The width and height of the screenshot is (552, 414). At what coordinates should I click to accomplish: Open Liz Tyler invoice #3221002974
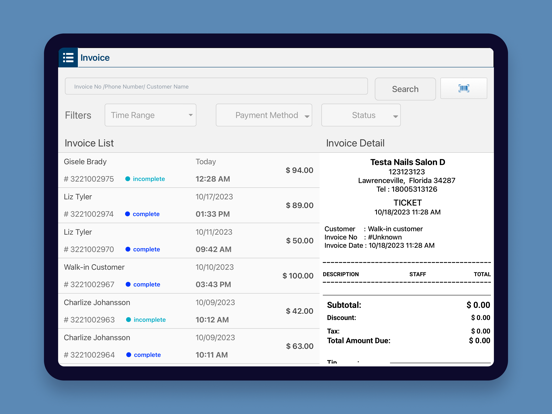(189, 205)
